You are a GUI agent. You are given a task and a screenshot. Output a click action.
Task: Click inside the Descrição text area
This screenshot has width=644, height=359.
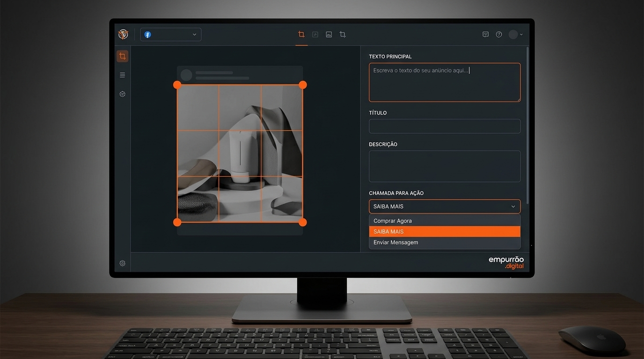tap(445, 166)
